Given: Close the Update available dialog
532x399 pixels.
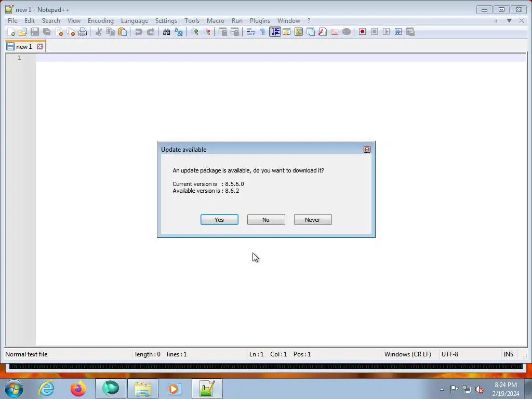Looking at the screenshot, I should point(367,149).
